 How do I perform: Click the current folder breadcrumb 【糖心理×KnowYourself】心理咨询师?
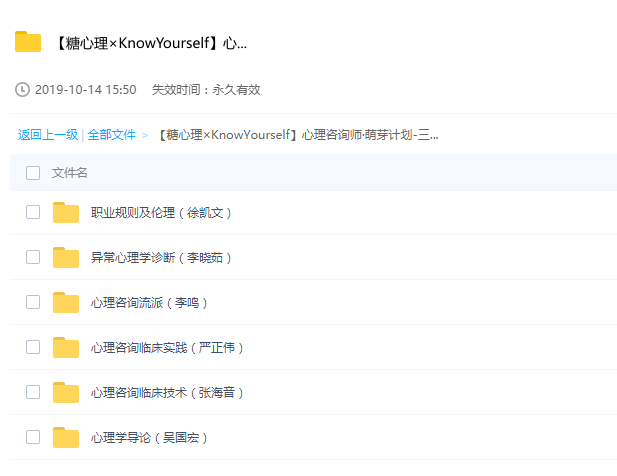pyautogui.click(x=297, y=135)
